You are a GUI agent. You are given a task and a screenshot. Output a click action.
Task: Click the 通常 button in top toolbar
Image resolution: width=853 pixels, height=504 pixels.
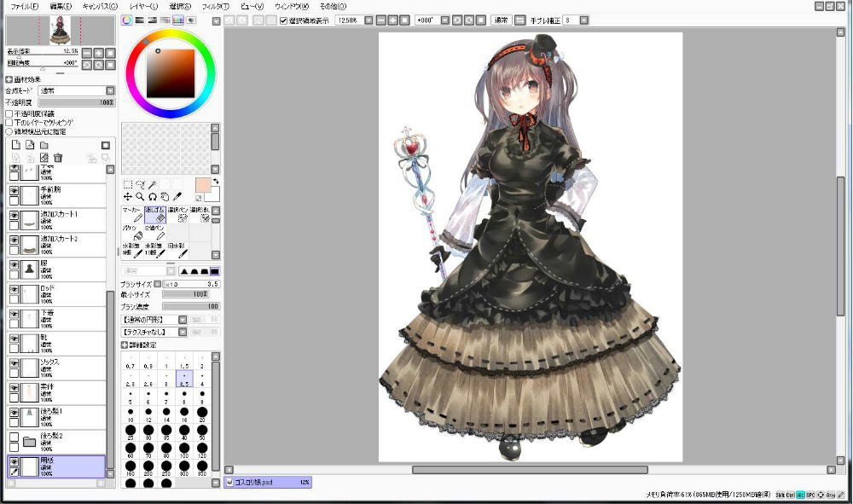(x=501, y=20)
